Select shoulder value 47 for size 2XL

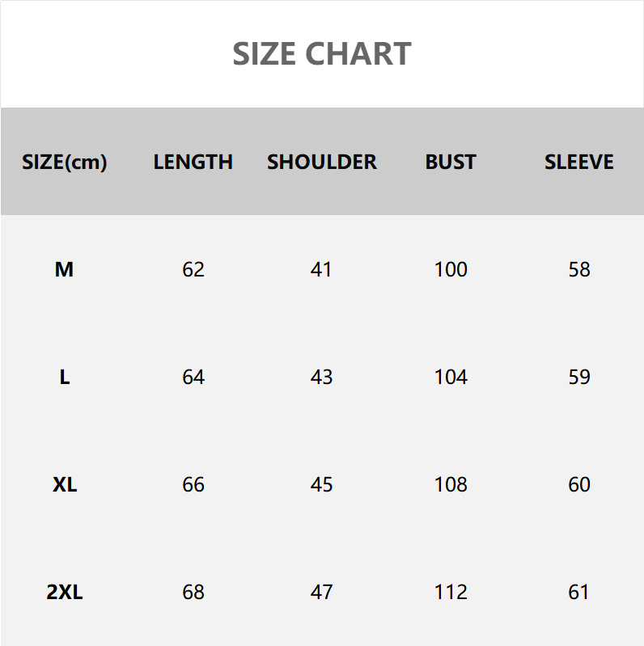click(x=322, y=592)
